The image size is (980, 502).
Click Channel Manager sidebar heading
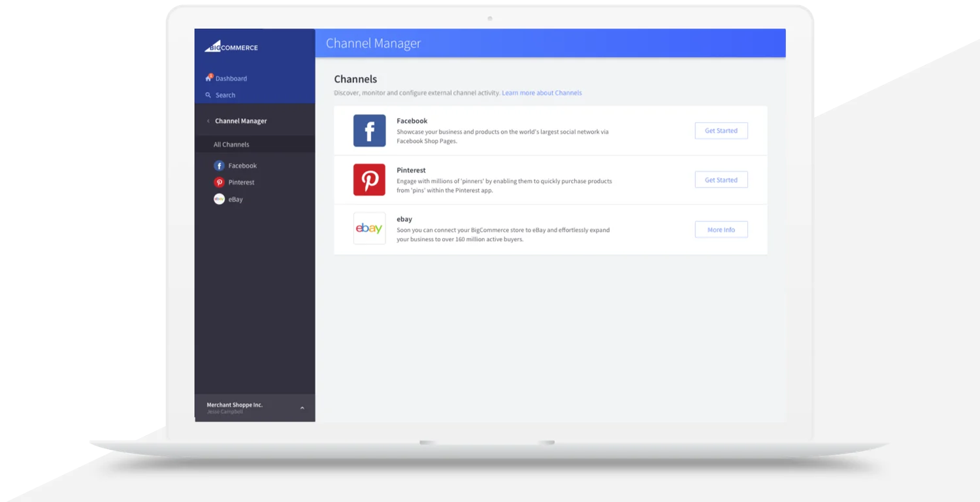[x=241, y=121]
